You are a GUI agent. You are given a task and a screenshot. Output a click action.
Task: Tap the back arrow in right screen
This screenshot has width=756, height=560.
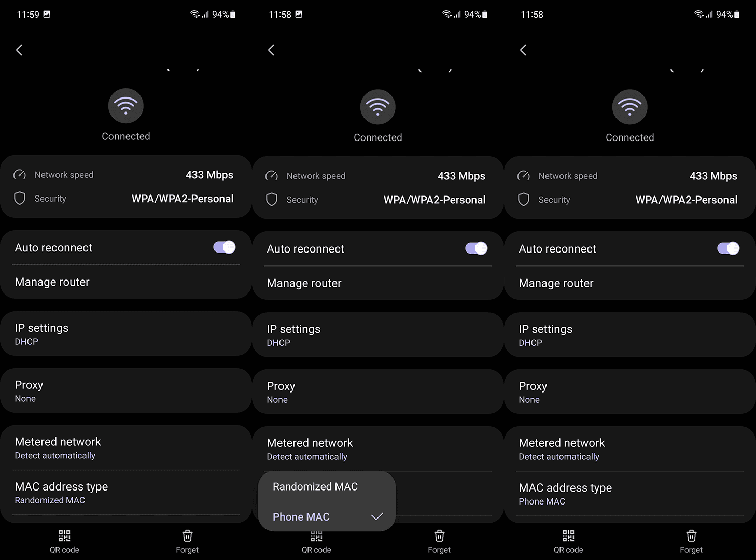click(523, 50)
